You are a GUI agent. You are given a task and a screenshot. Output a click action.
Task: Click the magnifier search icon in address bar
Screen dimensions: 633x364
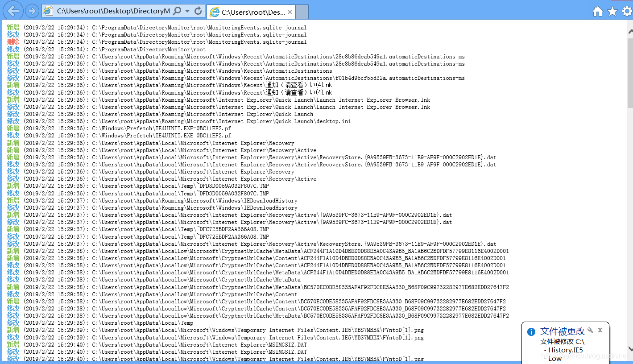(177, 11)
